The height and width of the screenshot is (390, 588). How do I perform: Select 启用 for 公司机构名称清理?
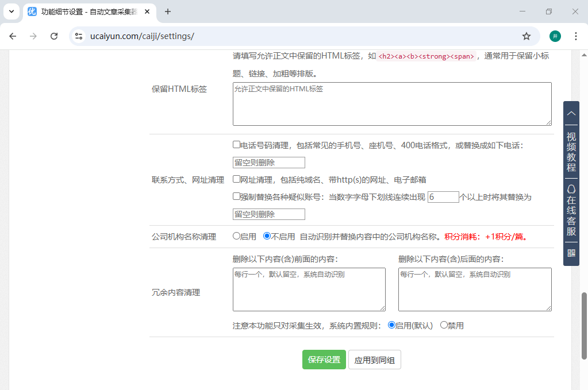(x=236, y=235)
